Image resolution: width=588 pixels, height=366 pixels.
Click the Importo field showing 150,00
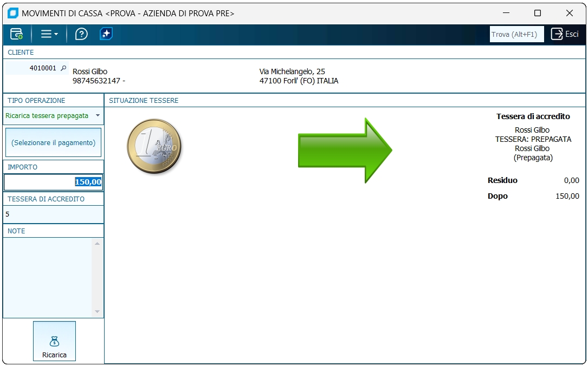pos(53,182)
